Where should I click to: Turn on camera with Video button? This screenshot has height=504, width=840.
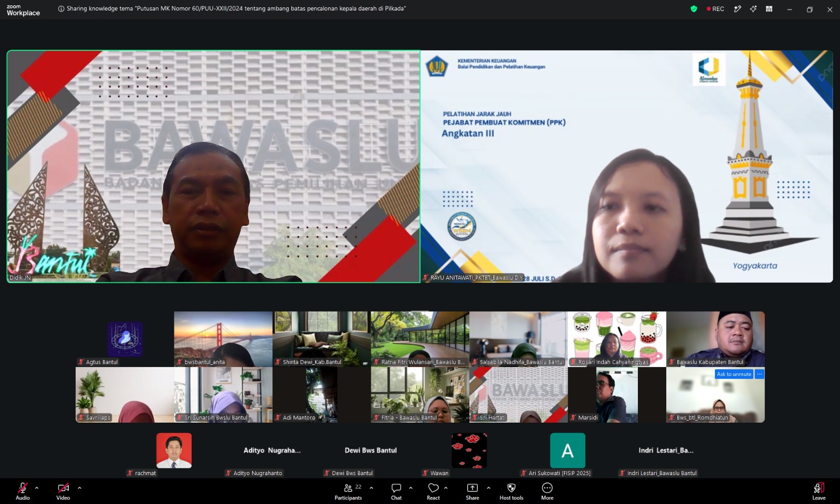(x=63, y=491)
